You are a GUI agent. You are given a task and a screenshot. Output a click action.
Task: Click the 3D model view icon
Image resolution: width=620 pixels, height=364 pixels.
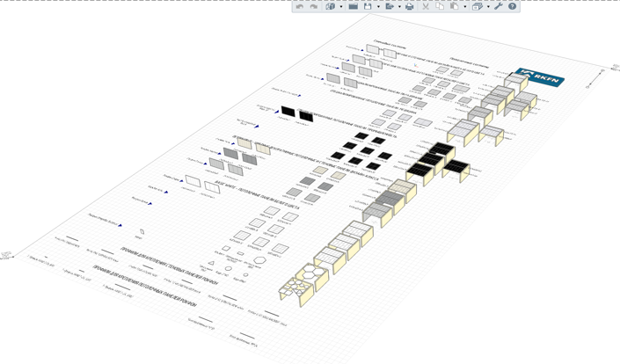331,6
